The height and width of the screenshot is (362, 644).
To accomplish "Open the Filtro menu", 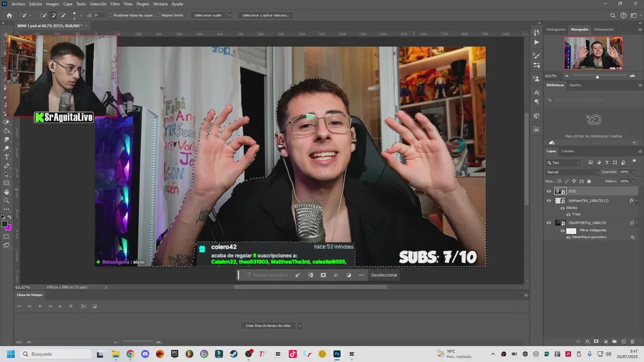I will click(x=115, y=4).
